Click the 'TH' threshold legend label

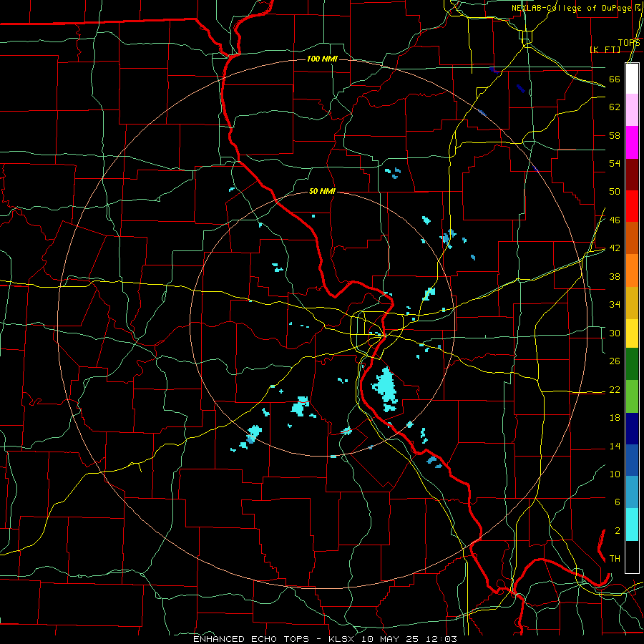pos(615,559)
